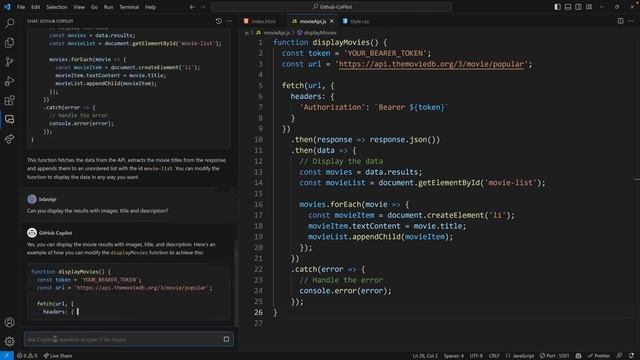This screenshot has width=640, height=360.
Task: Open the Help menu
Action: (151, 7)
